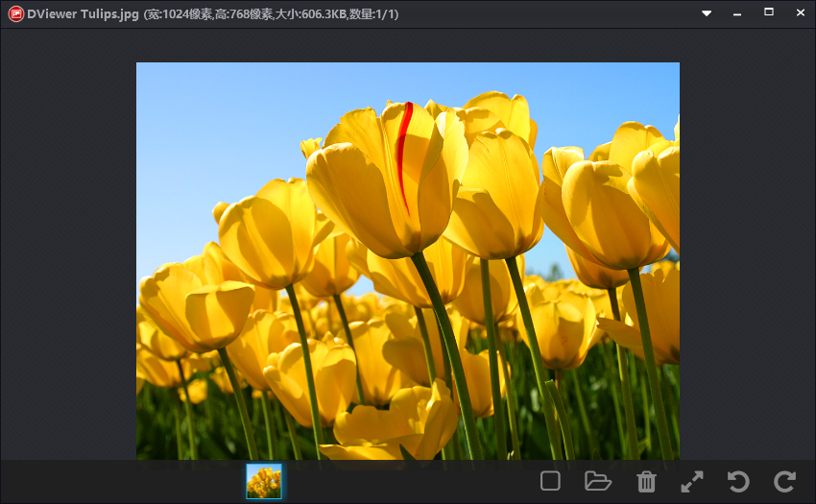This screenshot has width=816, height=504.
Task: Click the image size info in title bar
Action: point(269,13)
